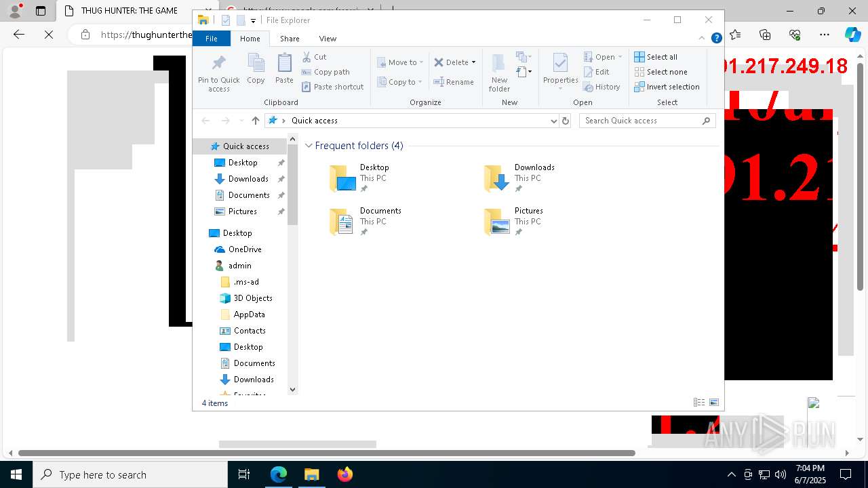Create a New folder
868x488 pixels.
499,73
